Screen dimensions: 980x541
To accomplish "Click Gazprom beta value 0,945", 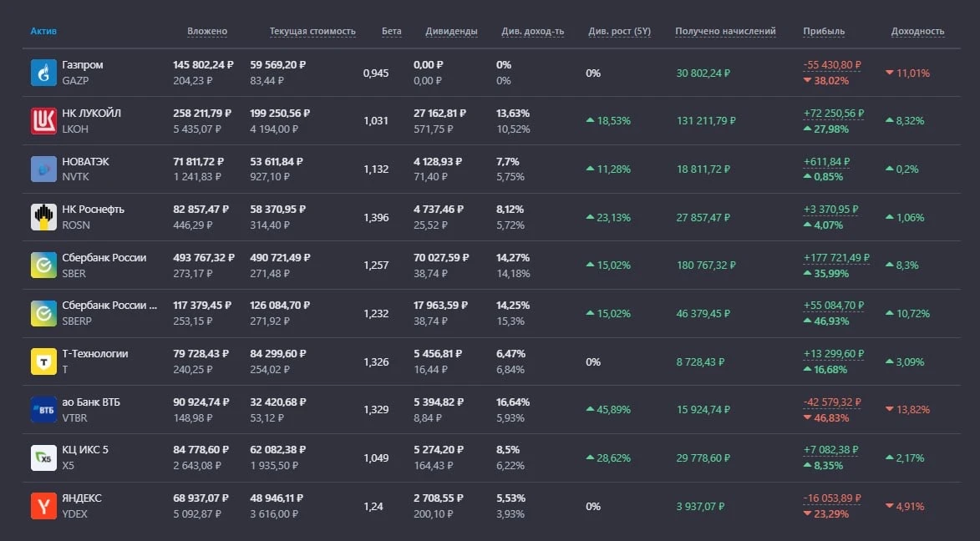I will tap(376, 73).
